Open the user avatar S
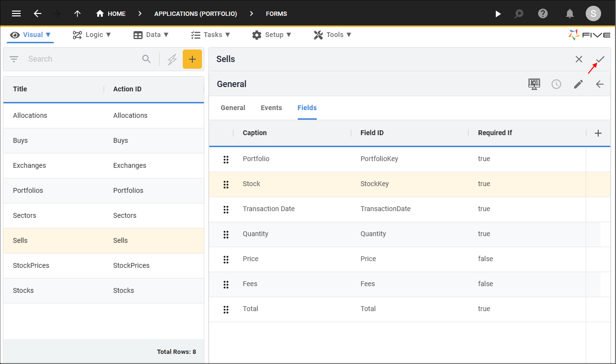This screenshot has height=364, width=616. click(593, 13)
